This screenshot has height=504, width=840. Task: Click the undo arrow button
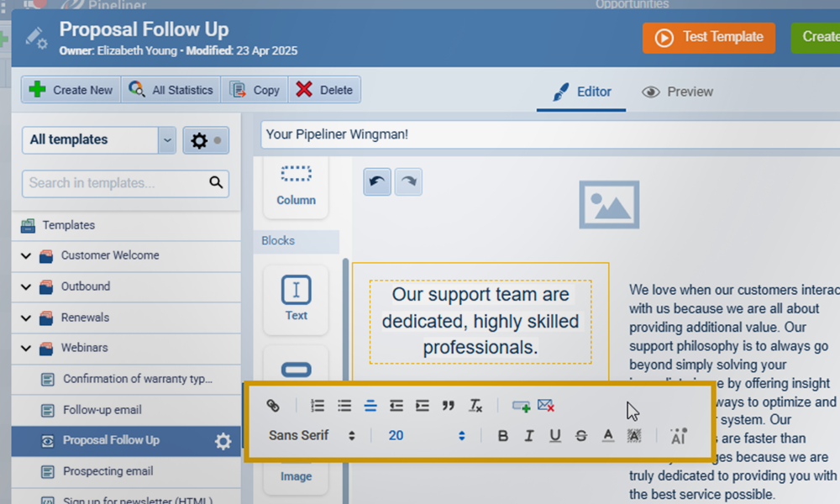[x=377, y=181]
